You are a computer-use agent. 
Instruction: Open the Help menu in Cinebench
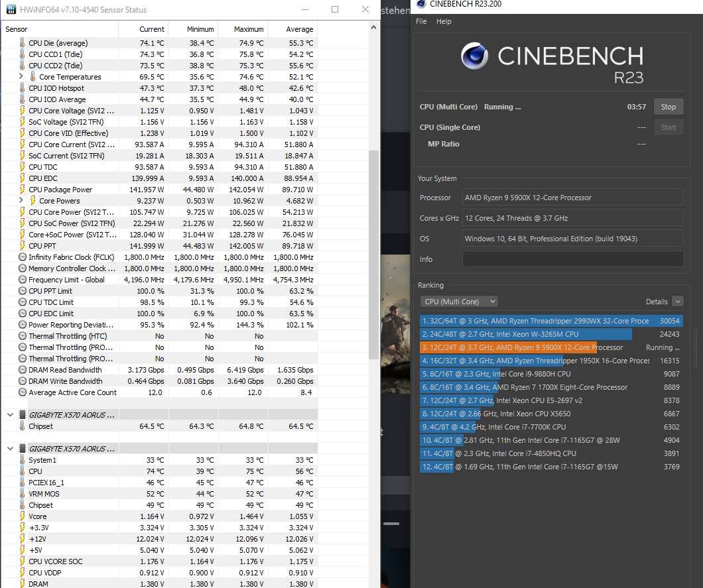point(444,21)
